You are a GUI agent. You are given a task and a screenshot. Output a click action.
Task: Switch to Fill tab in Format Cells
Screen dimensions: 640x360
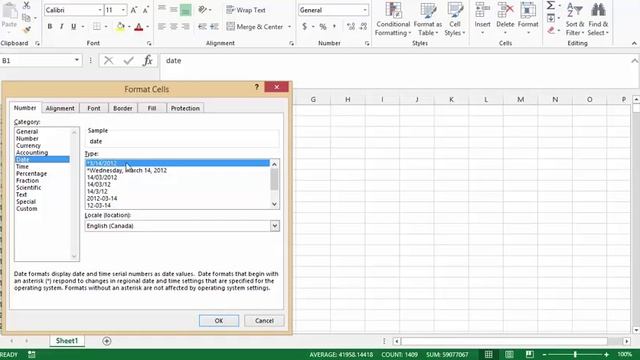coord(152,108)
